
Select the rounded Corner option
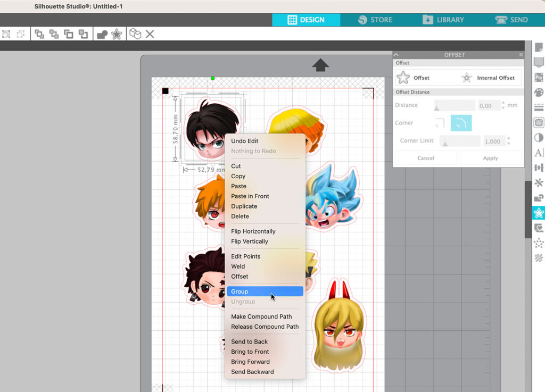461,123
